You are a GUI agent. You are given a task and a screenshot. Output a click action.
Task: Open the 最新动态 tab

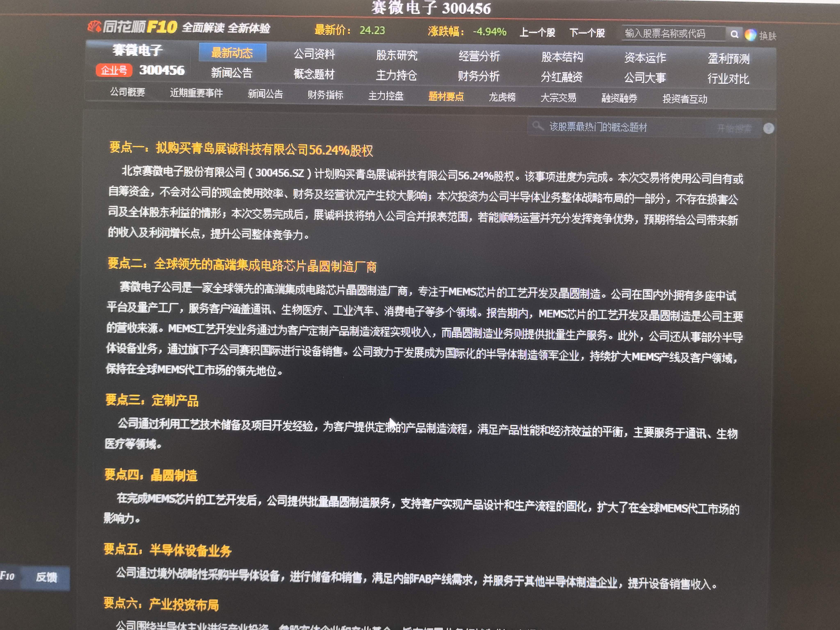pyautogui.click(x=232, y=53)
